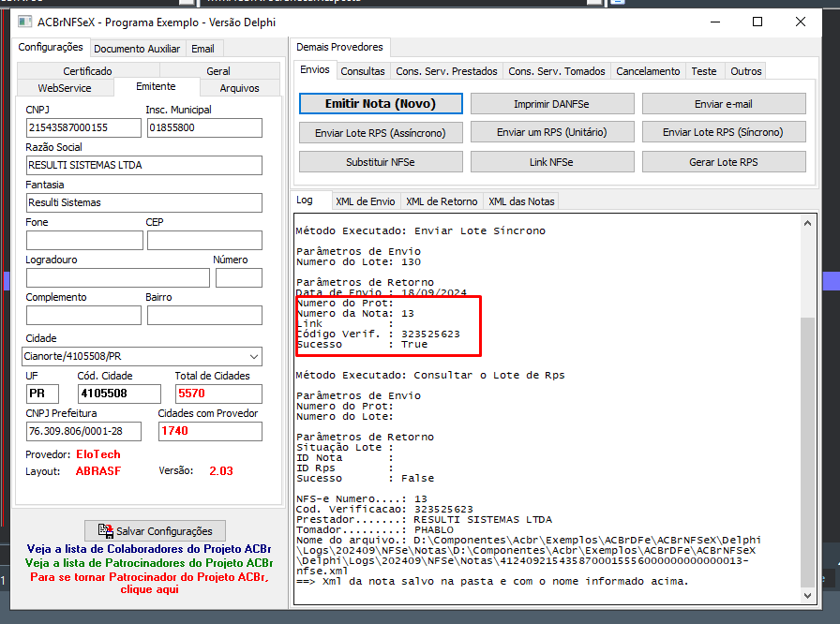Click the Link NFSe button
Screen dimensions: 840x624
[x=552, y=161]
